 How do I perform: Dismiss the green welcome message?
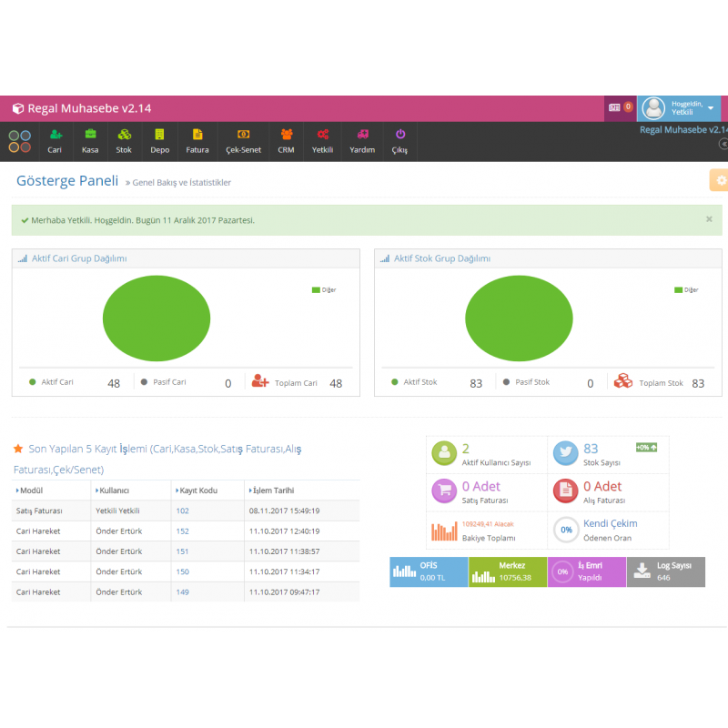point(709,219)
